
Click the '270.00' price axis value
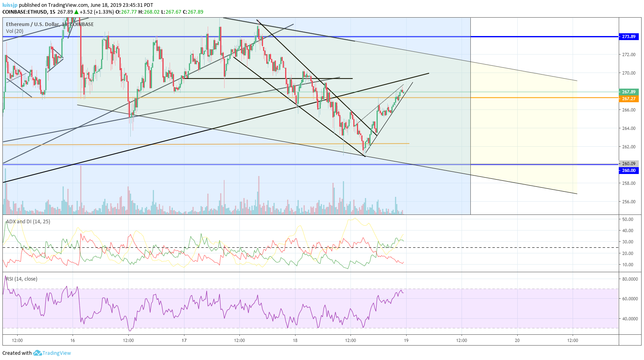pyautogui.click(x=629, y=73)
